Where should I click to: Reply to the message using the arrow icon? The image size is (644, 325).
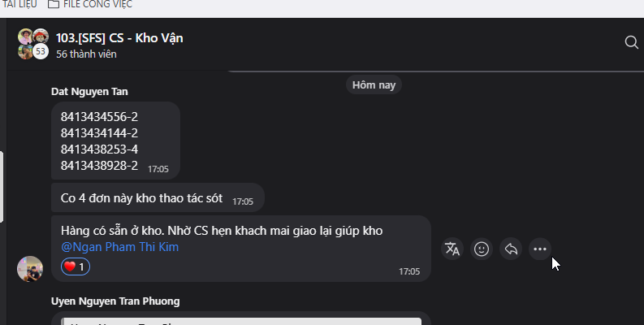point(511,249)
